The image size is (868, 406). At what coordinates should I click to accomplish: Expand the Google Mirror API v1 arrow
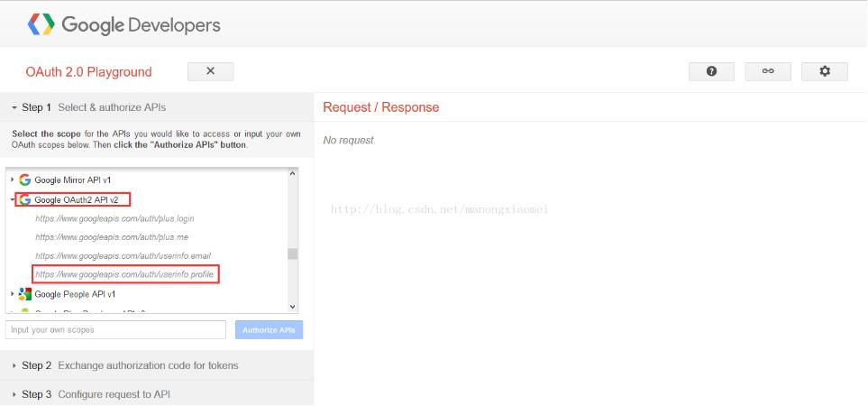13,180
